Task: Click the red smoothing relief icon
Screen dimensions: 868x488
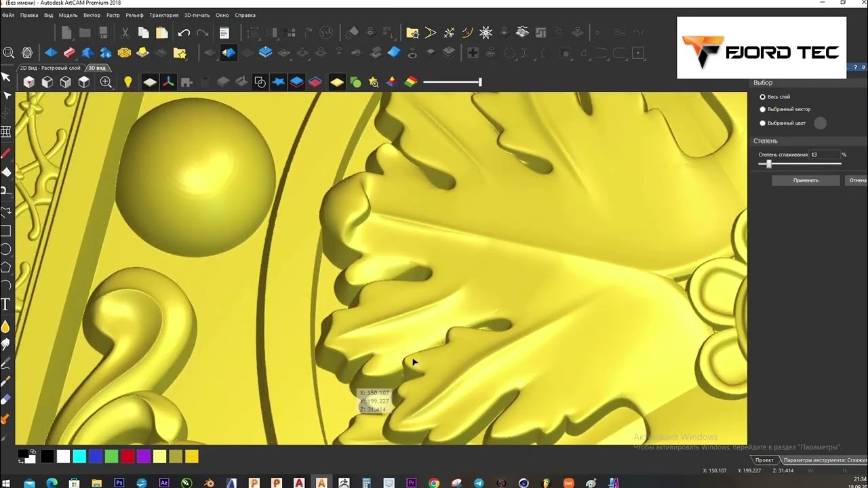Action: click(69, 52)
